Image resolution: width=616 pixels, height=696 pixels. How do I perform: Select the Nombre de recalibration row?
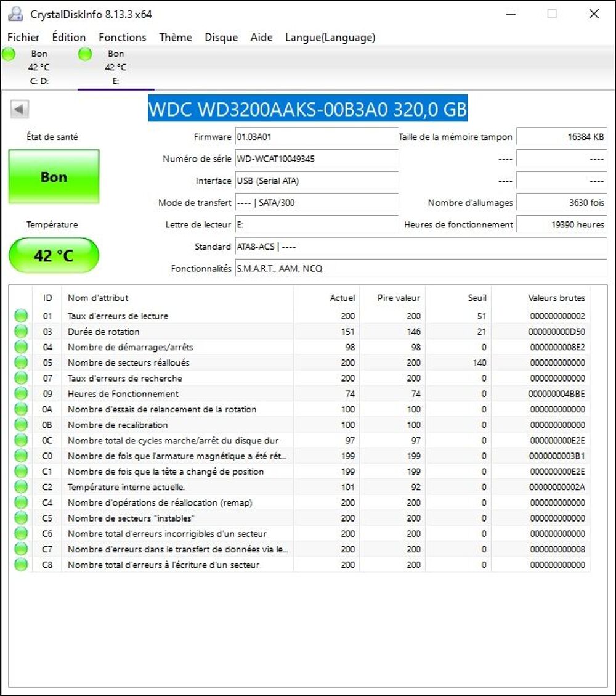tap(300, 424)
